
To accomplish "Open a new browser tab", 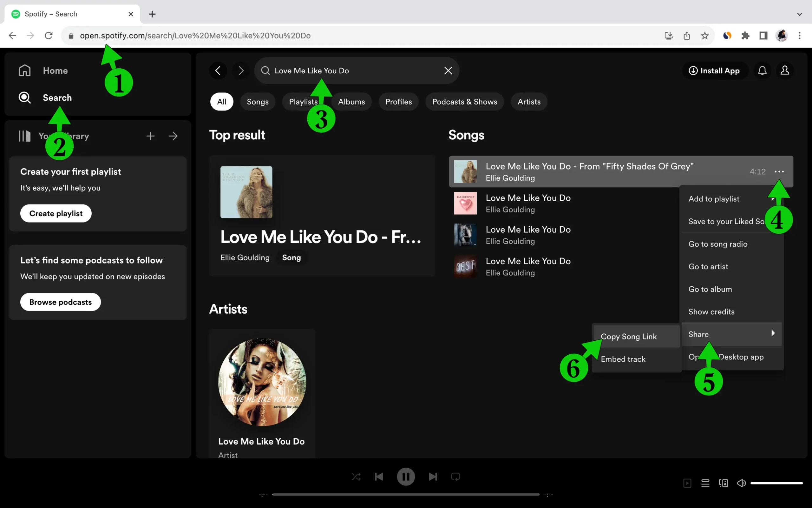I will click(x=152, y=14).
